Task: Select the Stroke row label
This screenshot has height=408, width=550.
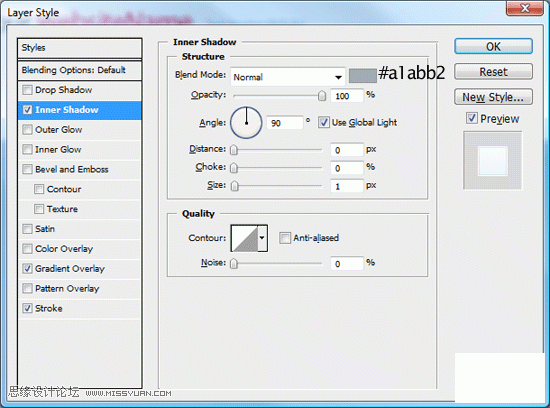Action: [49, 308]
